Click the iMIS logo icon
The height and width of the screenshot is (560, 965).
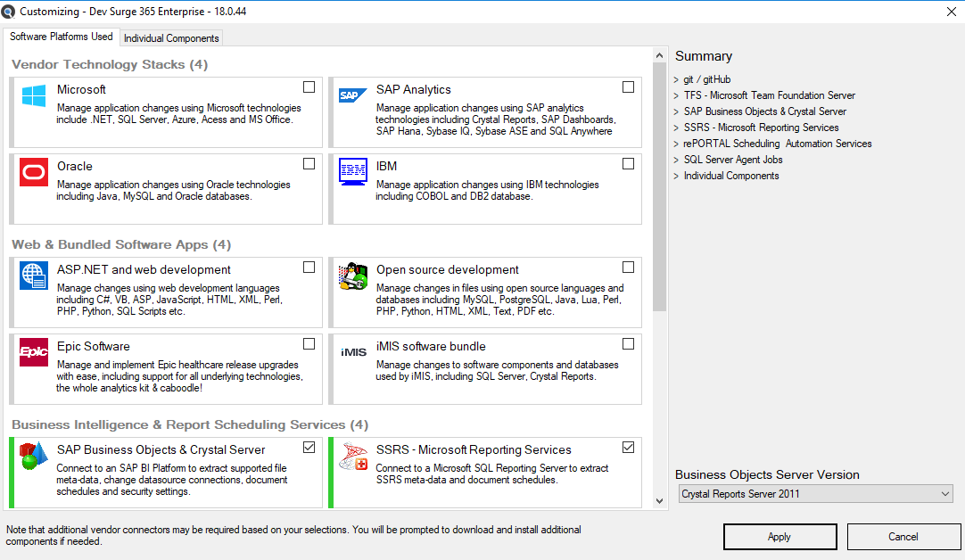(353, 352)
